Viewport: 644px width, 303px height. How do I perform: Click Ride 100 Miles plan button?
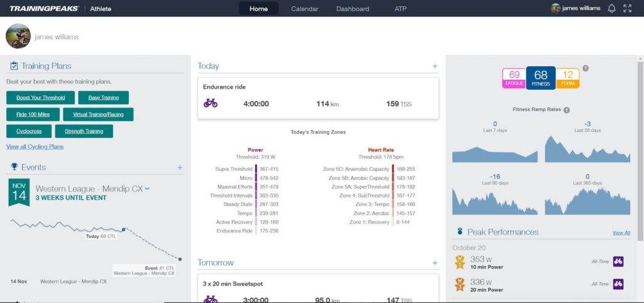[x=33, y=114]
